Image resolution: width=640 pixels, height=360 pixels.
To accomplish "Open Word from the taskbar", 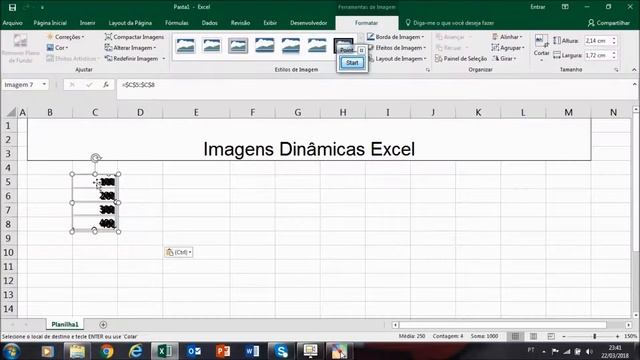I will (x=252, y=351).
